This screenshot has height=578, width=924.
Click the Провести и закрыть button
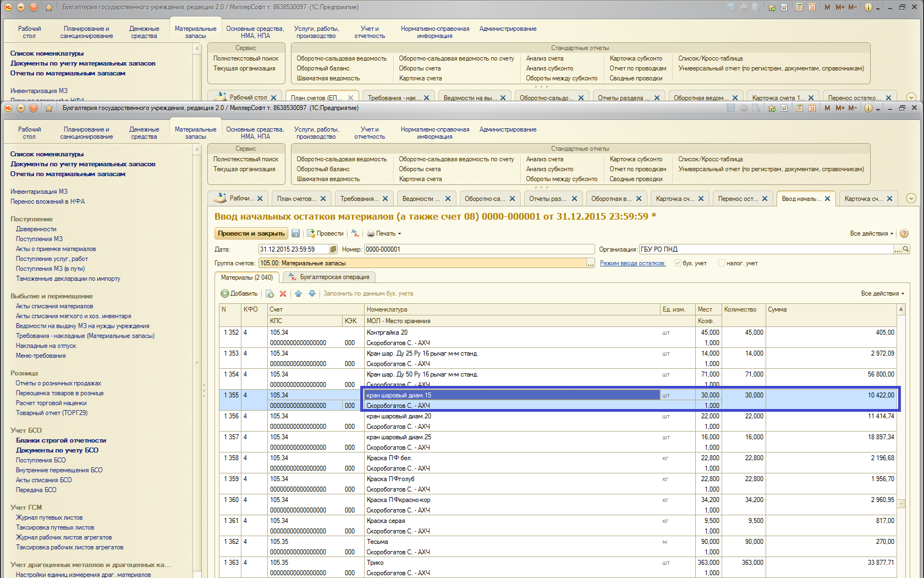pos(251,233)
